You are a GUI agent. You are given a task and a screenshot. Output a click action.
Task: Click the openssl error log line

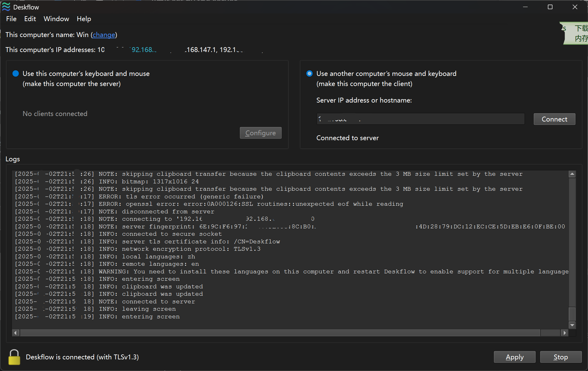point(209,204)
